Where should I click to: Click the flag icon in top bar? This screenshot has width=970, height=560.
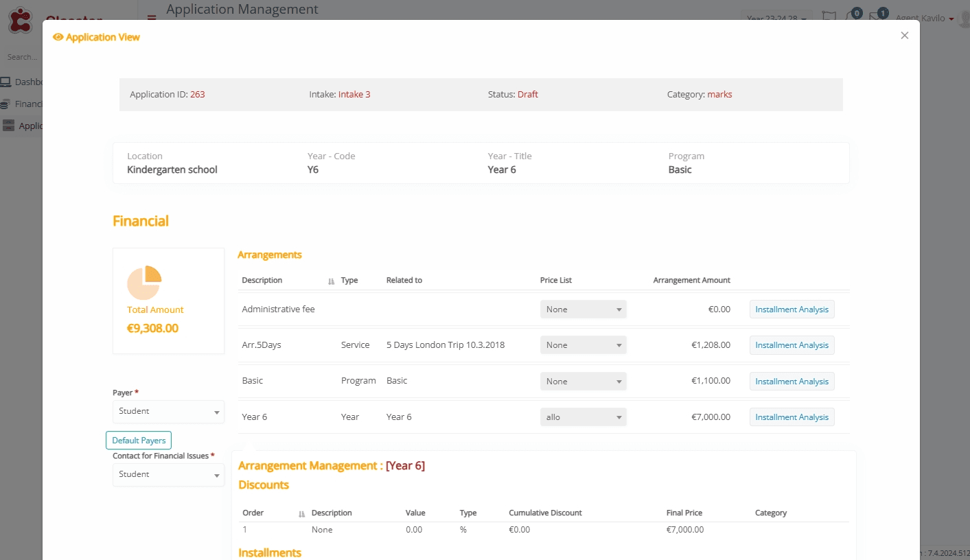(829, 16)
